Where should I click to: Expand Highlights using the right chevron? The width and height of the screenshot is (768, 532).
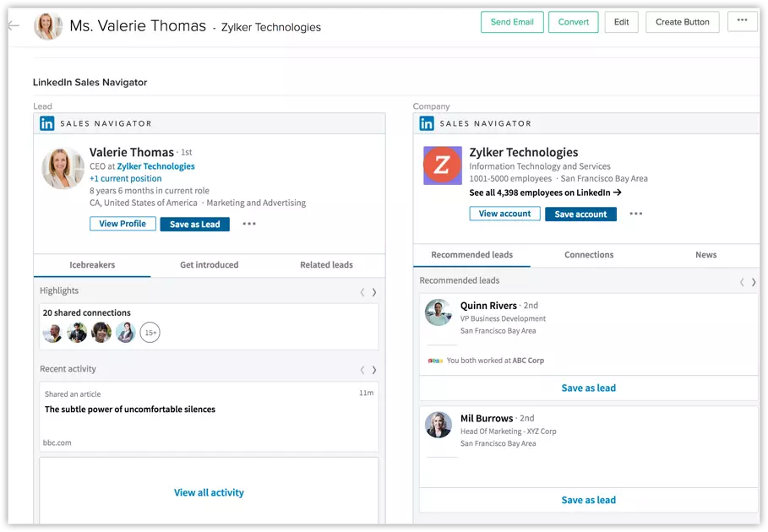click(x=375, y=291)
